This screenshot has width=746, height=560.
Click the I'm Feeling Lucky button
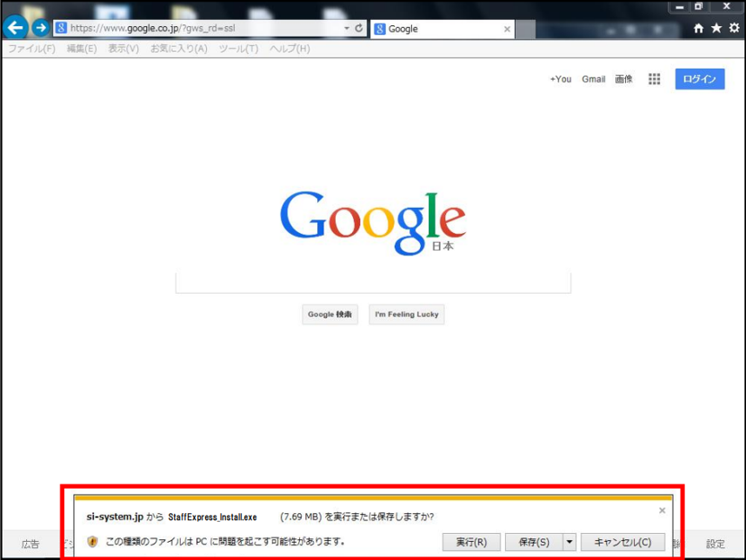[x=407, y=315]
